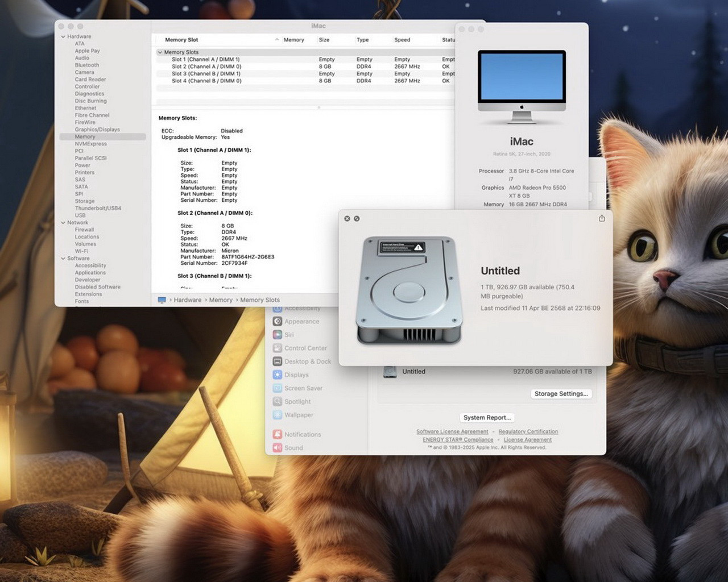Click serial number 2CF7934F

click(x=234, y=263)
